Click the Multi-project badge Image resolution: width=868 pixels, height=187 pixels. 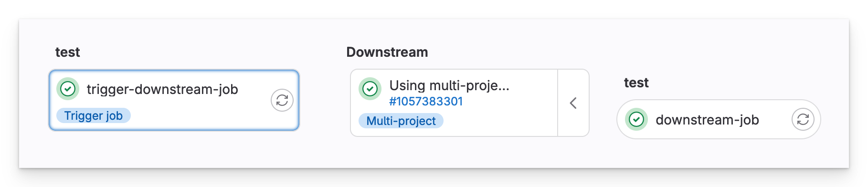(x=401, y=121)
